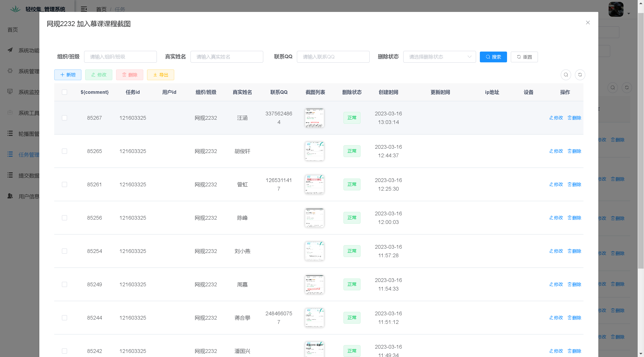Focus the 联系QQ input field

coord(333,57)
